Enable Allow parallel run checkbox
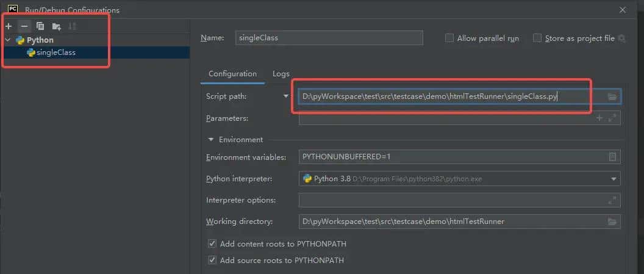The width and height of the screenshot is (644, 274). click(x=449, y=38)
